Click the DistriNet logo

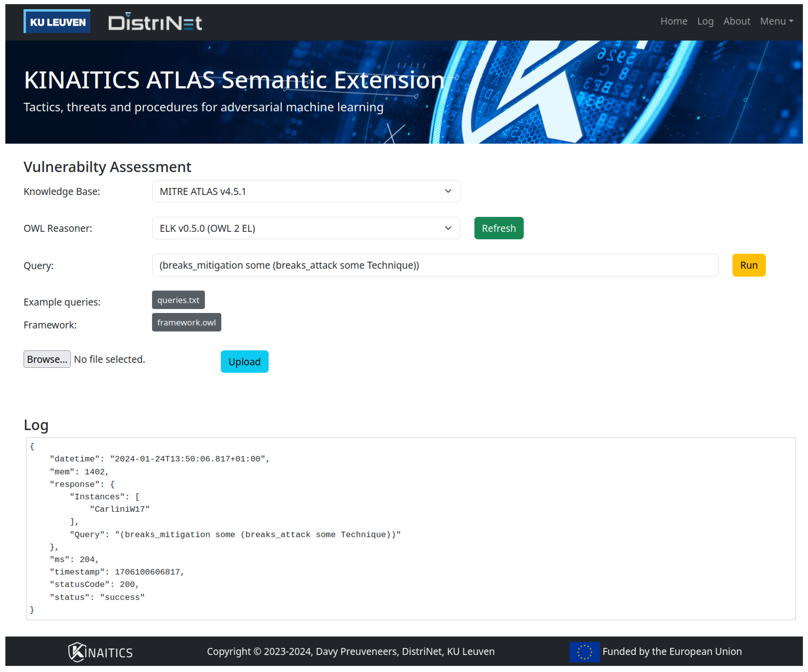click(x=155, y=22)
